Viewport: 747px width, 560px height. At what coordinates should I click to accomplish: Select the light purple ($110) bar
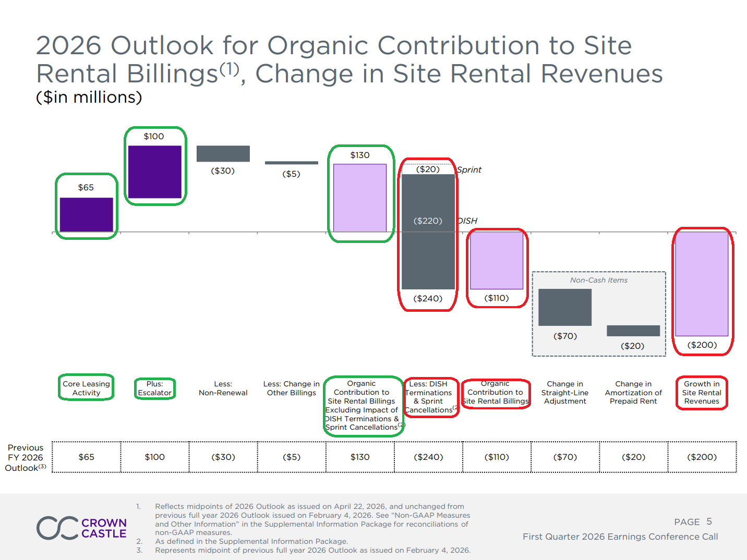click(x=496, y=260)
